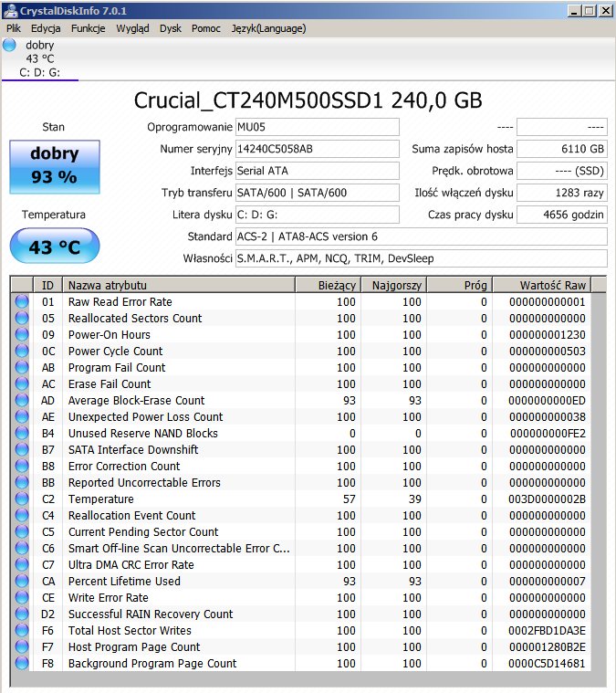Click the status orb for Erase Fail Count
616x693 pixels.
tap(22, 383)
